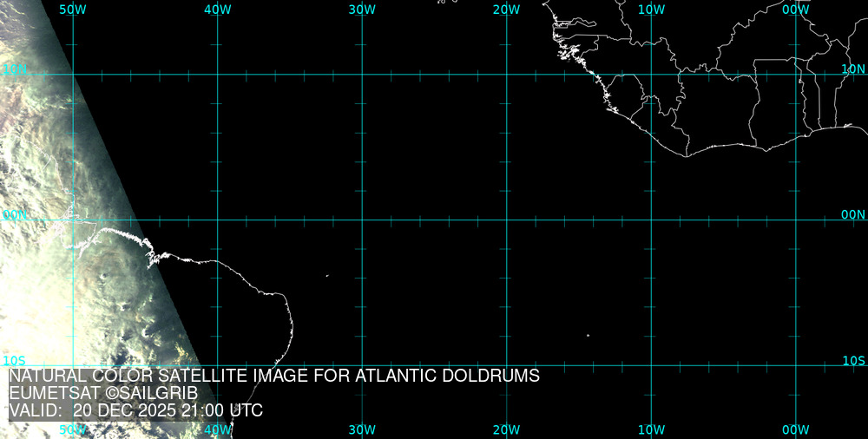Click the top 30W longitude label
Viewport: 868px width, 439px height.
click(362, 9)
